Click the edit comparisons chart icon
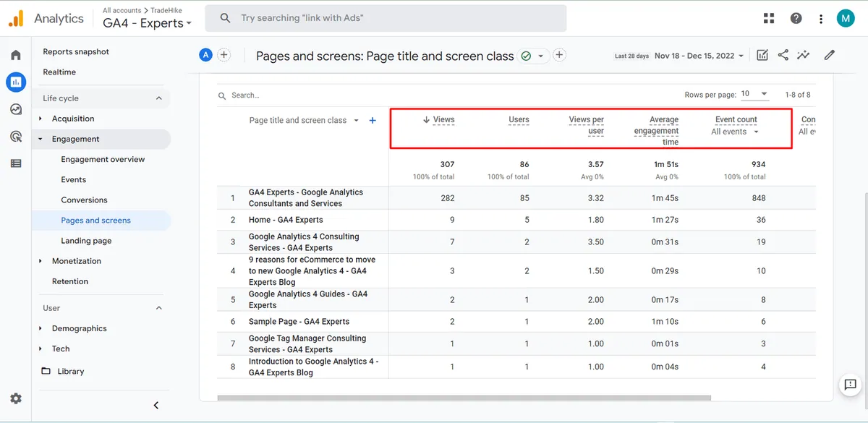This screenshot has height=423, width=868. coord(762,55)
